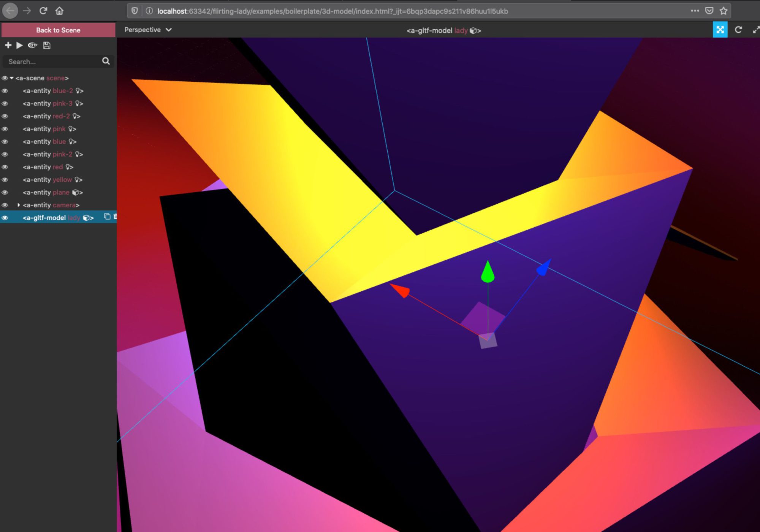Click the green Y-axis gizmo arrow
The height and width of the screenshot is (532, 760).
click(488, 272)
